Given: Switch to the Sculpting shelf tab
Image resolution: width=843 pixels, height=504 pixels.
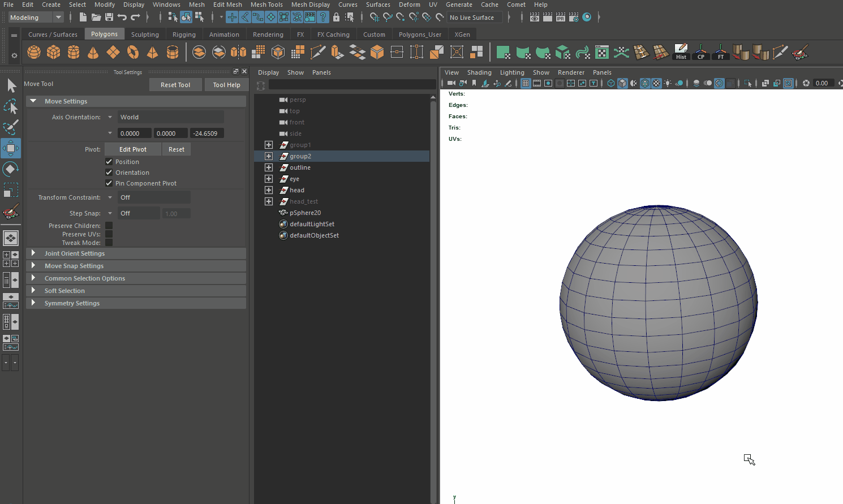Looking at the screenshot, I should pyautogui.click(x=145, y=35).
